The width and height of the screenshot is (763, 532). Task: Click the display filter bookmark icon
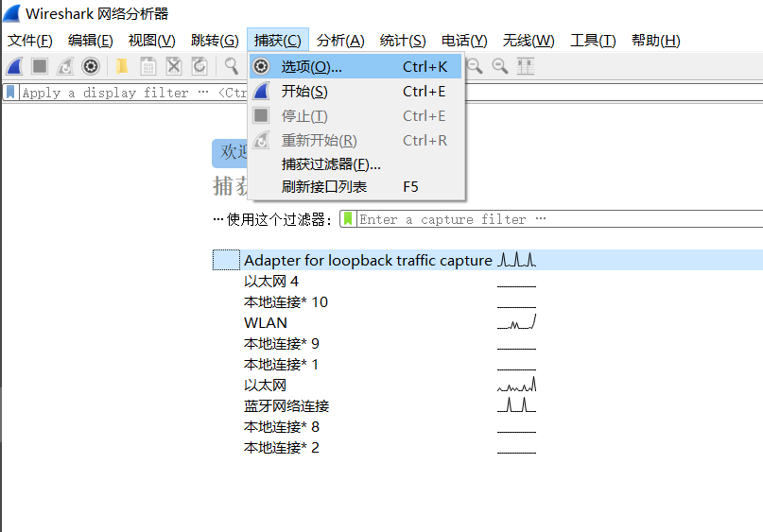10,92
